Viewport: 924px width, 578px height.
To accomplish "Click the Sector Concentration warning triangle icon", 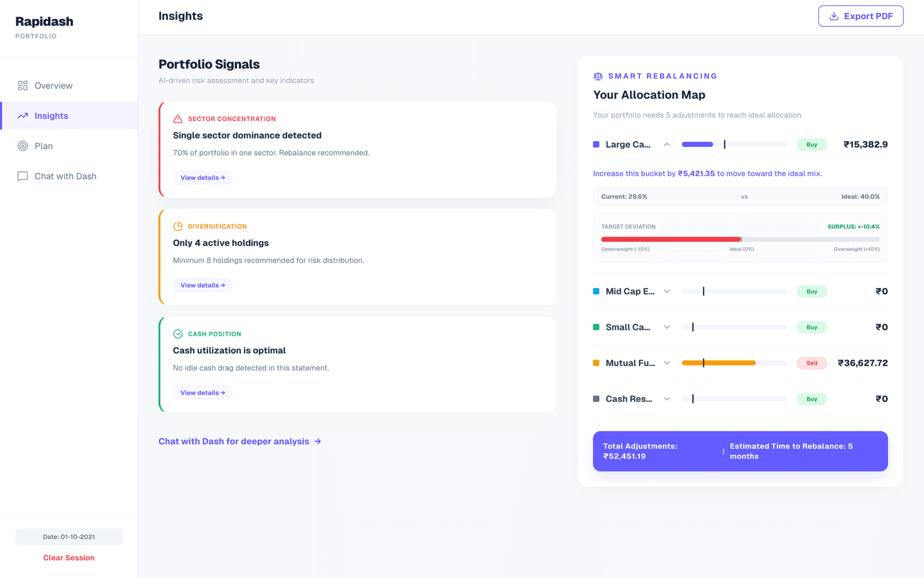I will pyautogui.click(x=178, y=119).
